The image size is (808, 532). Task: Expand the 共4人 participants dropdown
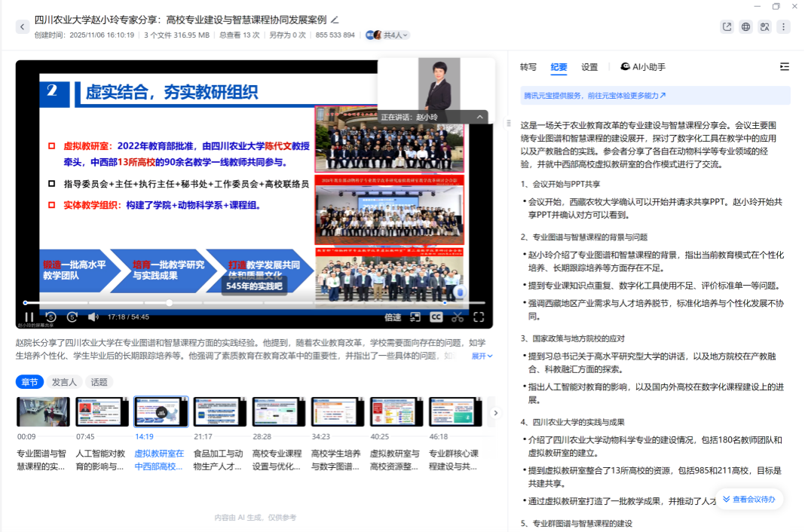395,35
